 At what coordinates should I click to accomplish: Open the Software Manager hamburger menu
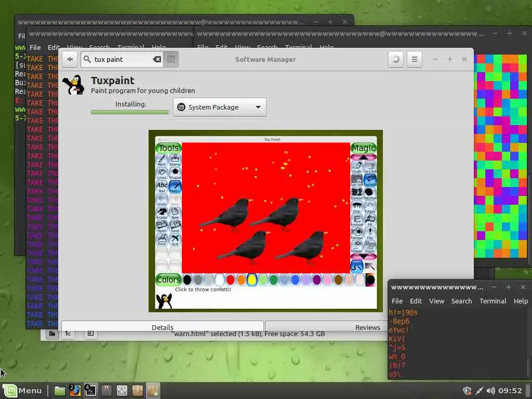click(414, 59)
